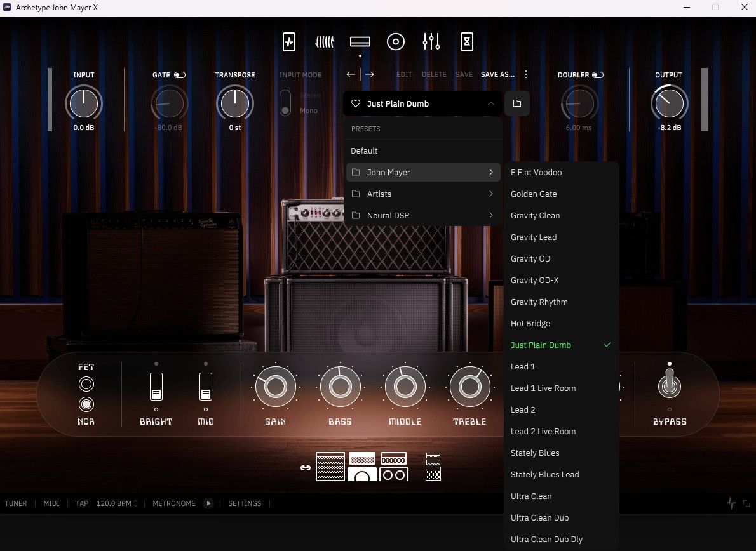Toggle the Doubler on/off switch
The image size is (756, 551).
click(598, 75)
